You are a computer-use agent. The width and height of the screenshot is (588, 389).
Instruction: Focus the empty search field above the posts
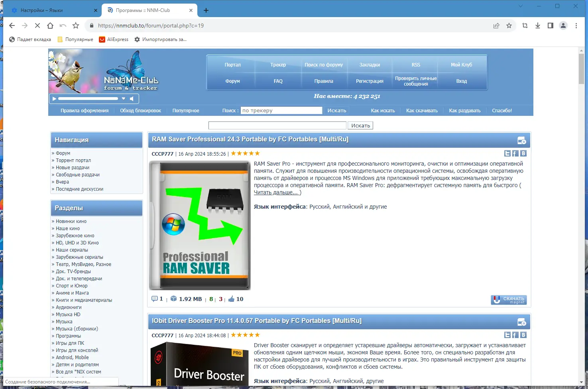(x=277, y=125)
